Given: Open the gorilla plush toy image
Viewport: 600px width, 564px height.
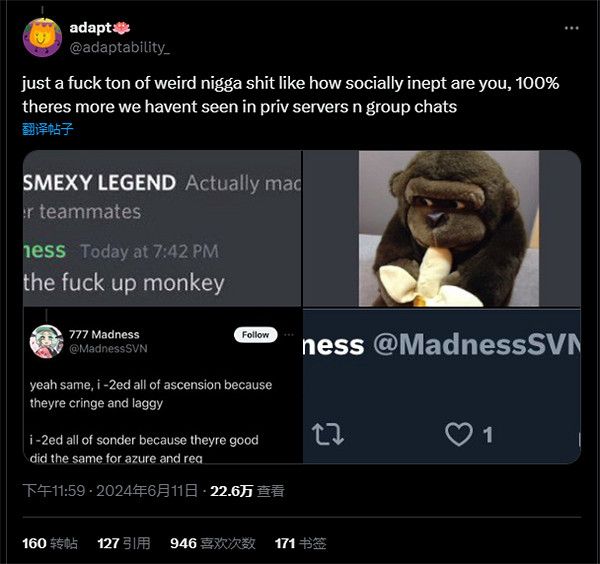Looking at the screenshot, I should pos(441,228).
